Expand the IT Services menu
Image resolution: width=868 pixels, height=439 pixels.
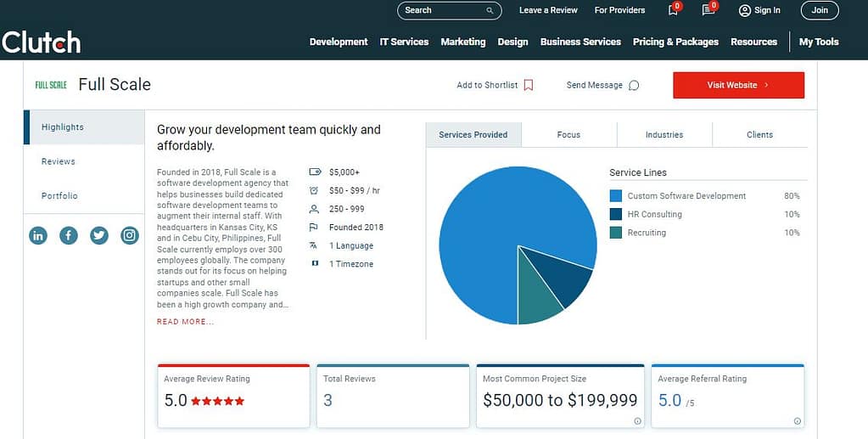click(404, 42)
